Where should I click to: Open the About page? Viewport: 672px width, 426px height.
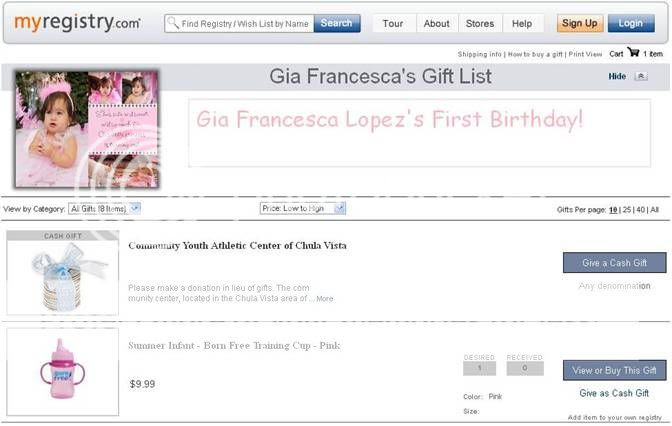[437, 24]
